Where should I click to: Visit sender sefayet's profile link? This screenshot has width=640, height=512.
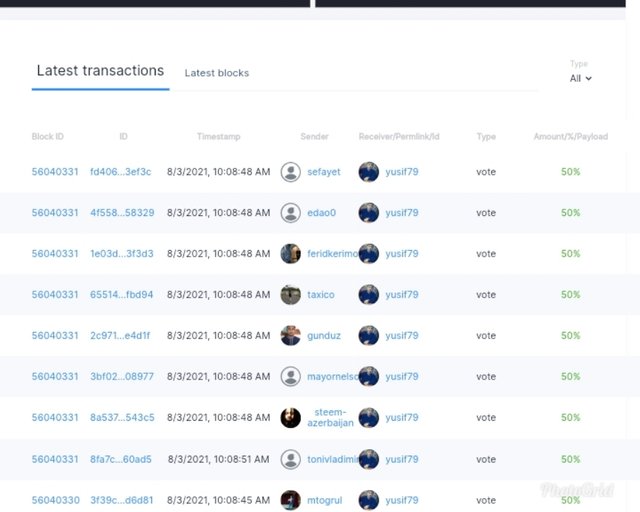tap(324, 172)
